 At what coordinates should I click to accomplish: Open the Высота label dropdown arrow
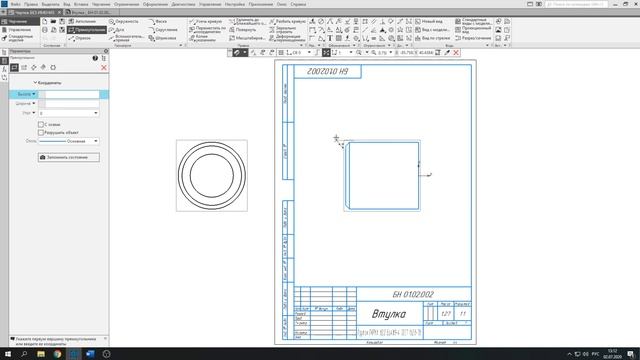(34, 94)
